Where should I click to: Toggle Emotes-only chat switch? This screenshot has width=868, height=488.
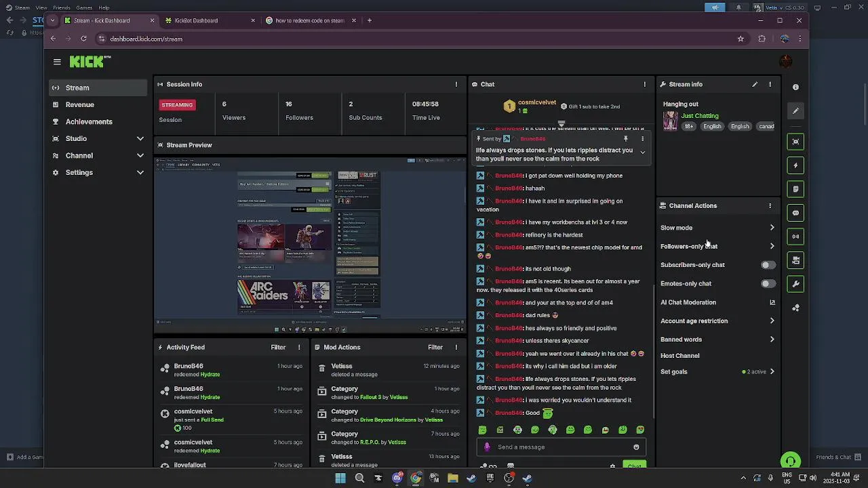point(768,283)
